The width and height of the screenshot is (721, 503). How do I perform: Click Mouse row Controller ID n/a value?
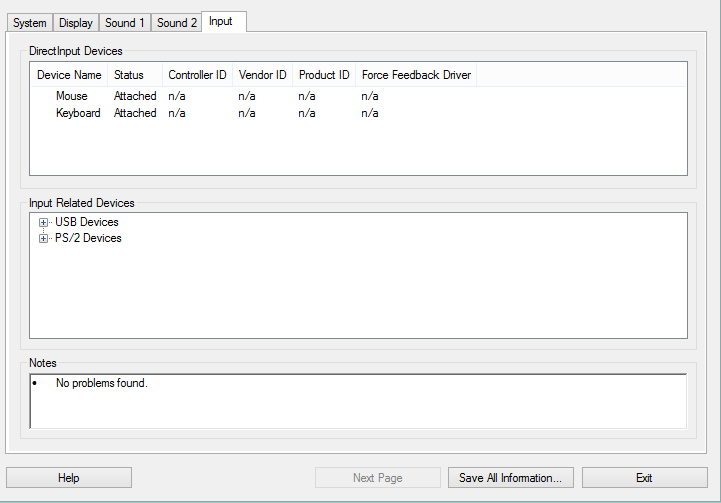tap(177, 96)
